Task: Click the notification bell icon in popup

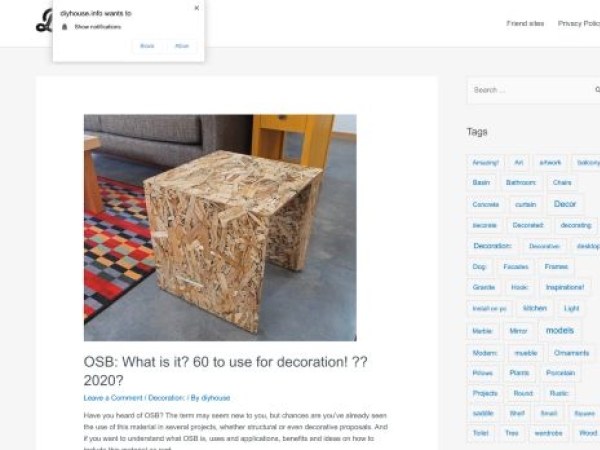Action: click(x=65, y=26)
